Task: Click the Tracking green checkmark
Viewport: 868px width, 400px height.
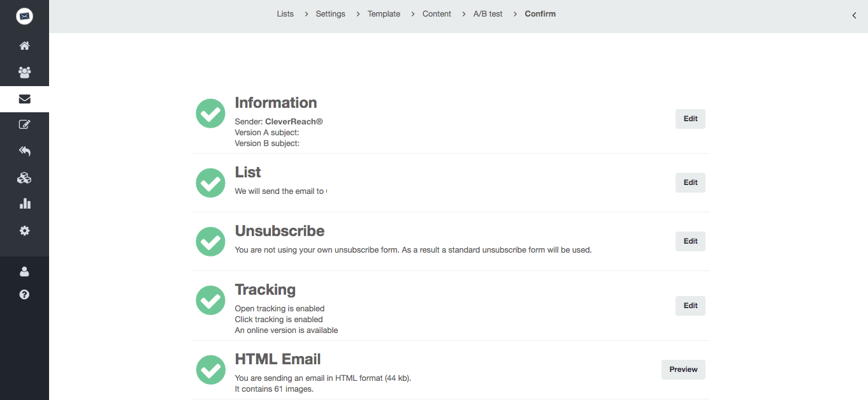Action: [210, 300]
